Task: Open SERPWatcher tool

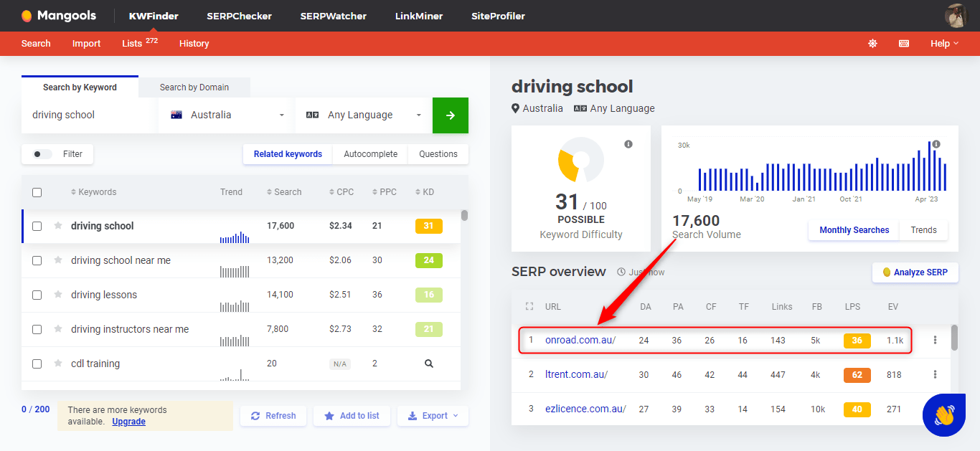Action: [333, 16]
